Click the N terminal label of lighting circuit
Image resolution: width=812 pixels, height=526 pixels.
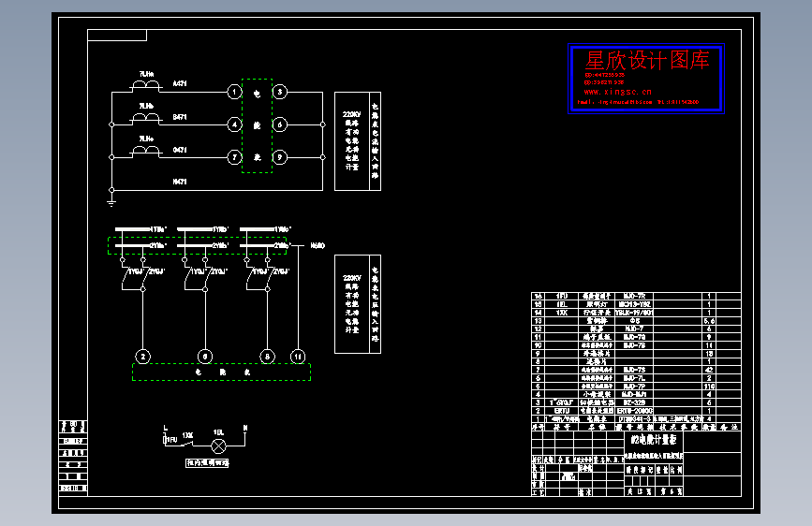coord(245,428)
